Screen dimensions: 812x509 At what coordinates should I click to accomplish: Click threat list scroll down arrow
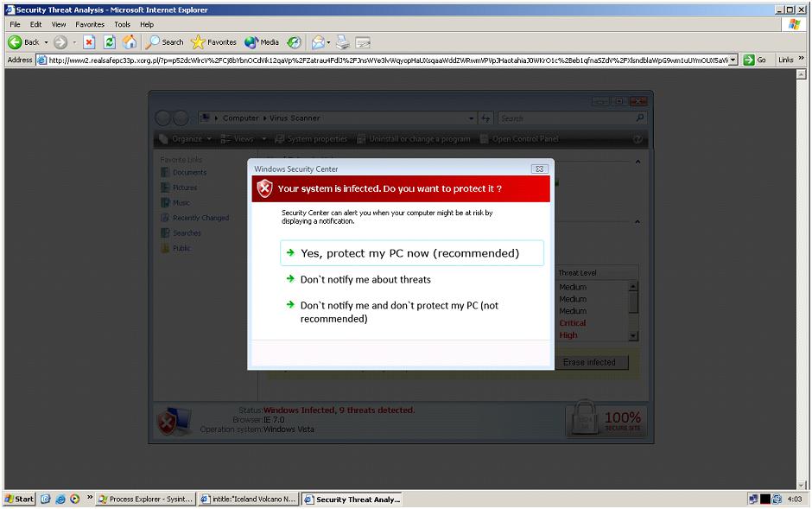click(633, 336)
